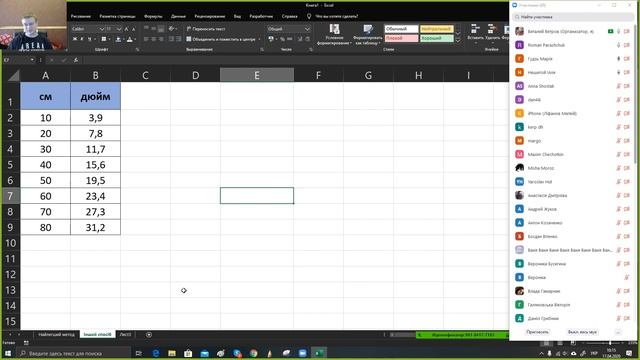Click the Insert cells icon
The height and width of the screenshot is (360, 640).
pos(475,29)
